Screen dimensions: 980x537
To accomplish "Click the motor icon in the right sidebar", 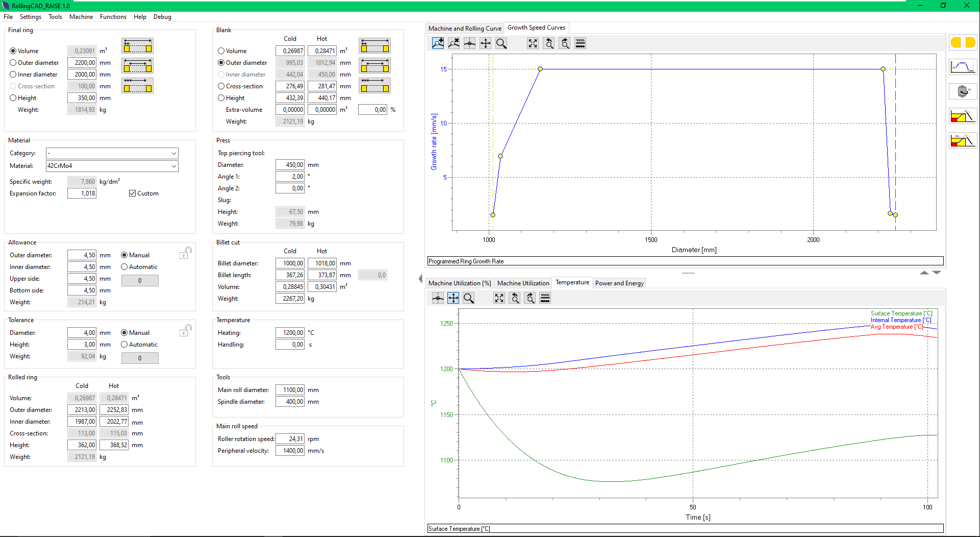I will pyautogui.click(x=963, y=91).
